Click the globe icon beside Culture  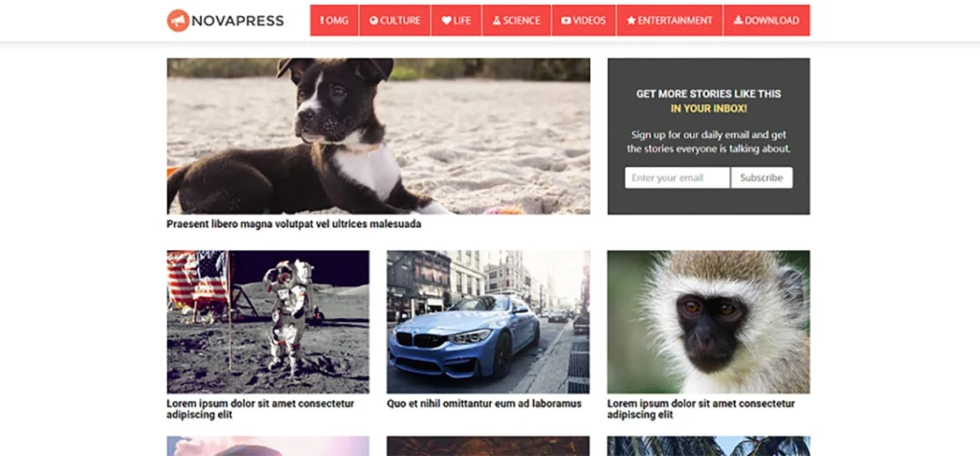pos(374,21)
